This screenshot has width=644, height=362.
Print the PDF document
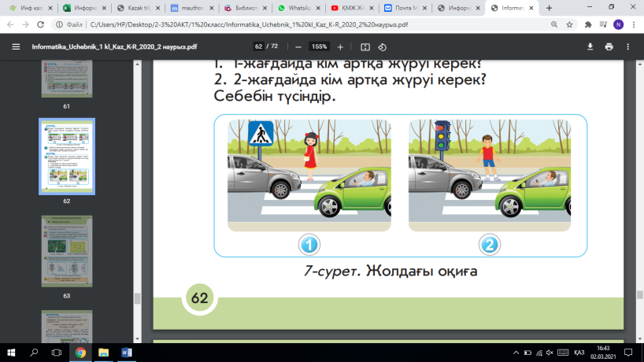pyautogui.click(x=609, y=46)
